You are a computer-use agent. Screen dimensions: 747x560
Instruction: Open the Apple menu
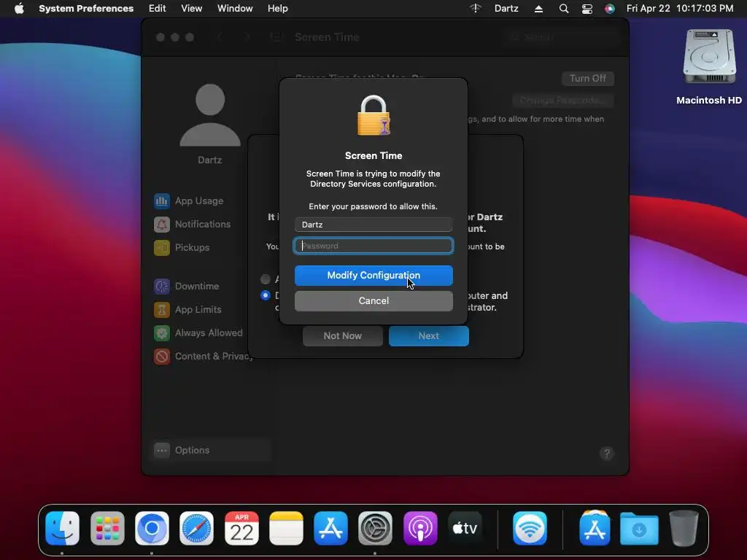click(x=19, y=8)
